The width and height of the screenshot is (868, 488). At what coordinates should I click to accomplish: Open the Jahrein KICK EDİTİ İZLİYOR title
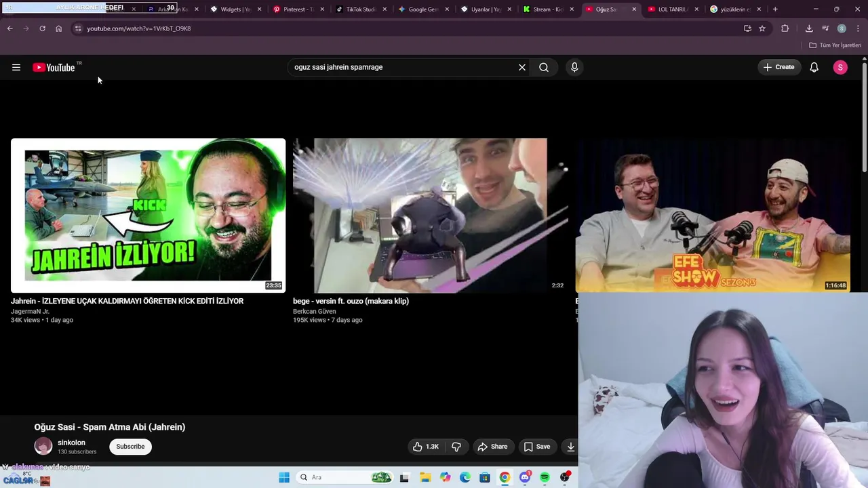pos(127,301)
